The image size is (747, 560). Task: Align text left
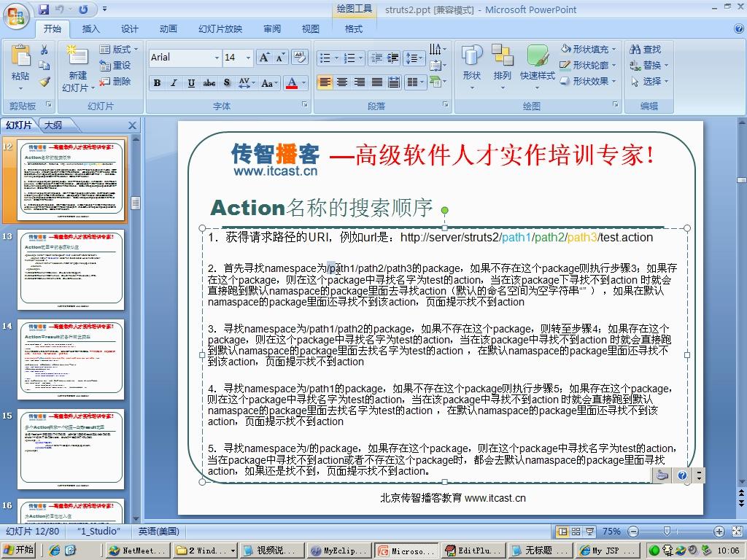[325, 82]
